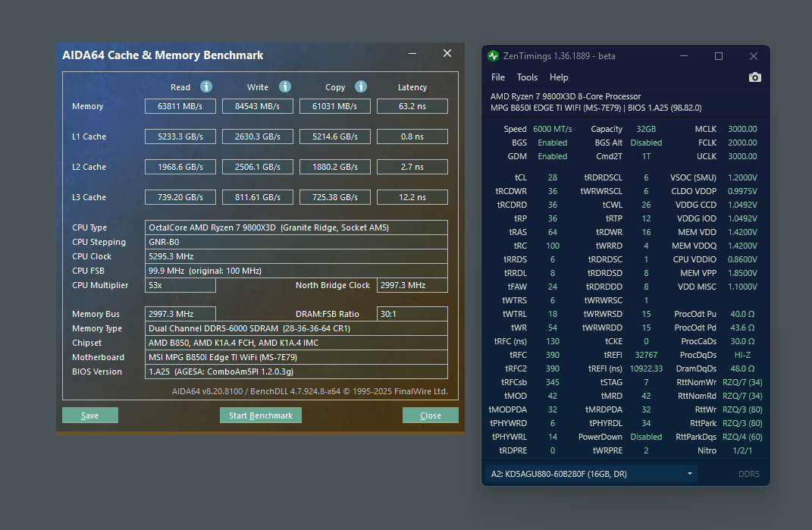Select the CPU Type text field

tap(296, 227)
